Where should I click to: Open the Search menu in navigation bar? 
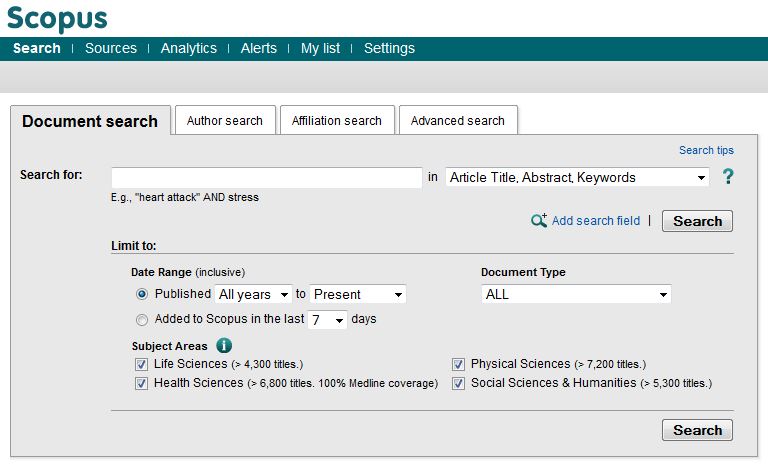pos(37,48)
